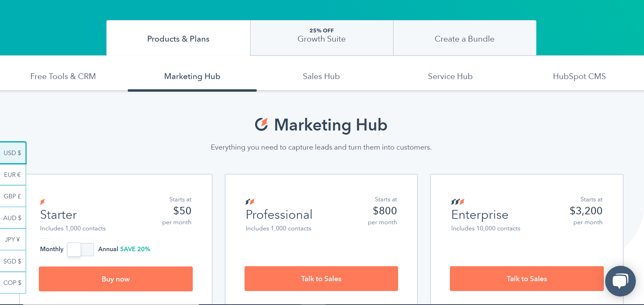This screenshot has width=644, height=305.
Task: Switch currency to EUR €
Action: click(x=13, y=175)
